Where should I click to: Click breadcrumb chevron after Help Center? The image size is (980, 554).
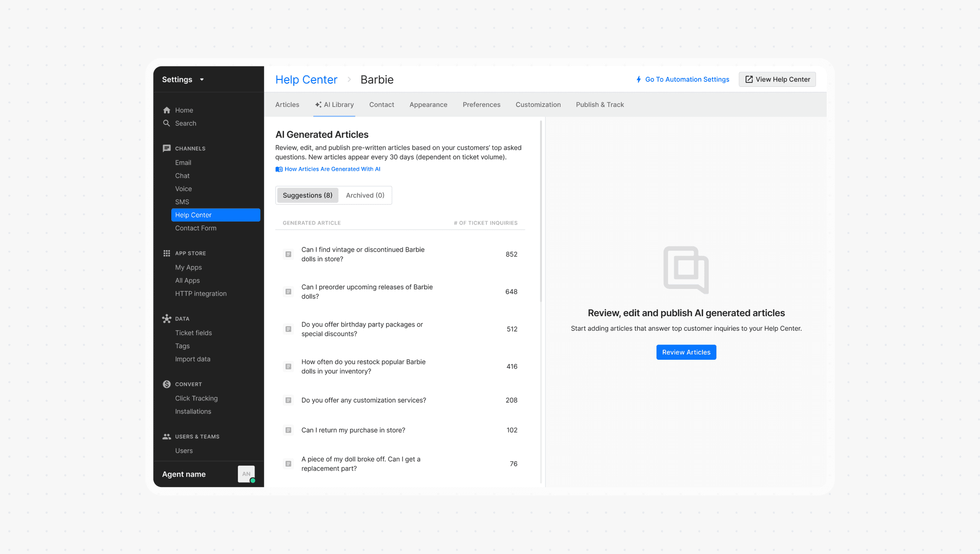pyautogui.click(x=349, y=79)
